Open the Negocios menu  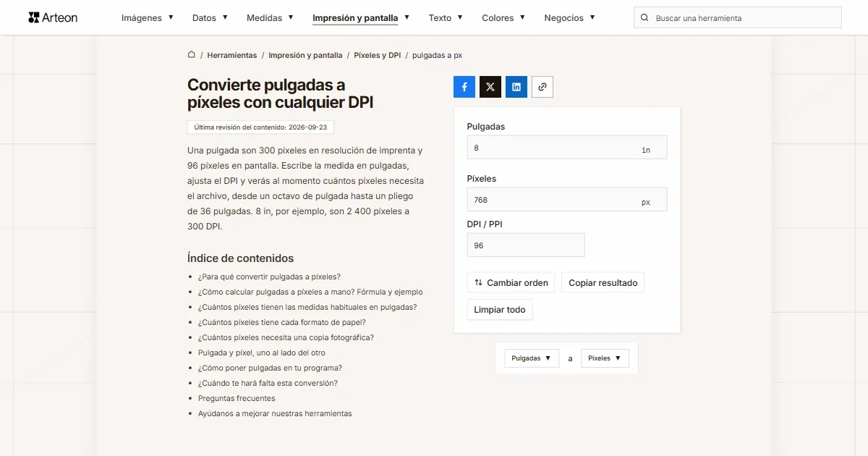569,18
